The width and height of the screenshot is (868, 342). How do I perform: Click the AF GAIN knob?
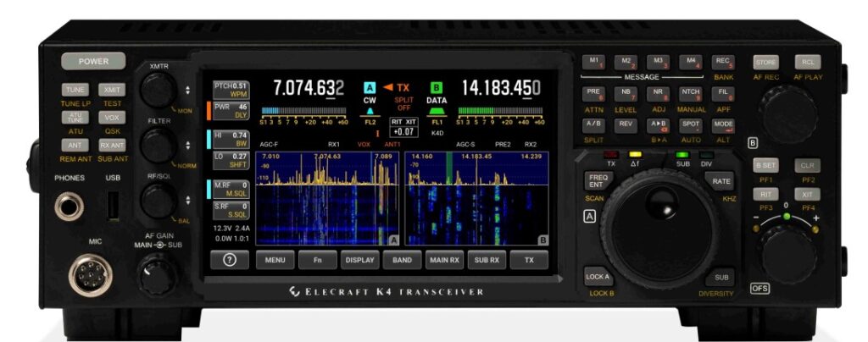157,274
